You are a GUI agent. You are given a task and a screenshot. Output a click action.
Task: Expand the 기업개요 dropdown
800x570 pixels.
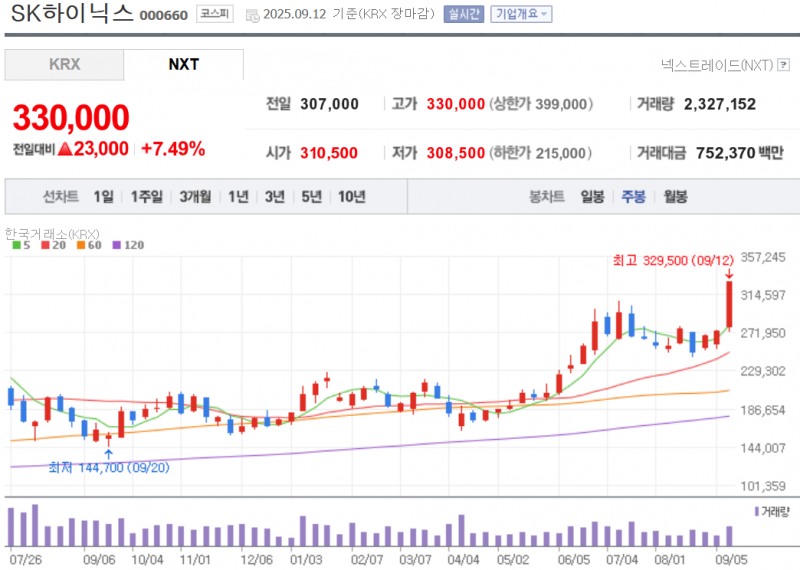(520, 14)
